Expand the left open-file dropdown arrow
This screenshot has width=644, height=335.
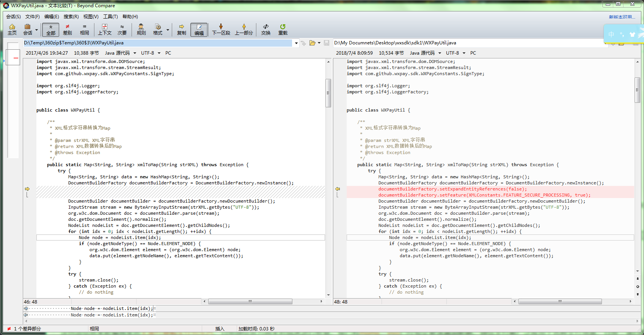pyautogui.click(x=319, y=43)
